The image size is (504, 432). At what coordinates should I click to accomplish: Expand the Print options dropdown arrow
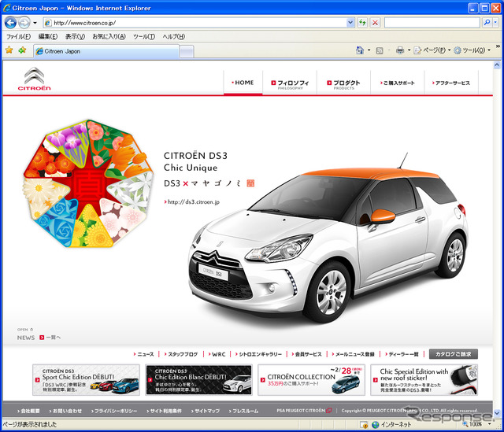click(409, 50)
